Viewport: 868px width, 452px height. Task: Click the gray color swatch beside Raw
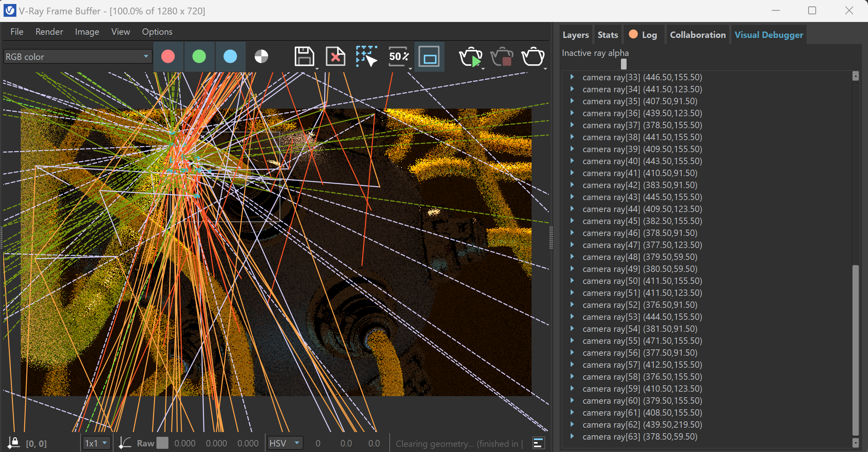[x=162, y=443]
